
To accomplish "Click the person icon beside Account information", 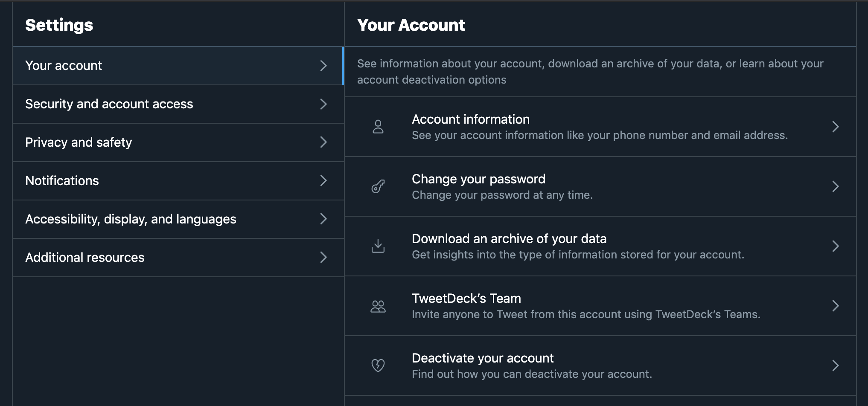I will [x=378, y=127].
